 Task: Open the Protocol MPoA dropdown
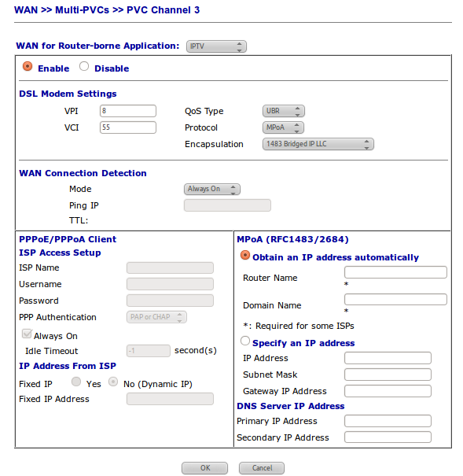pyautogui.click(x=283, y=127)
